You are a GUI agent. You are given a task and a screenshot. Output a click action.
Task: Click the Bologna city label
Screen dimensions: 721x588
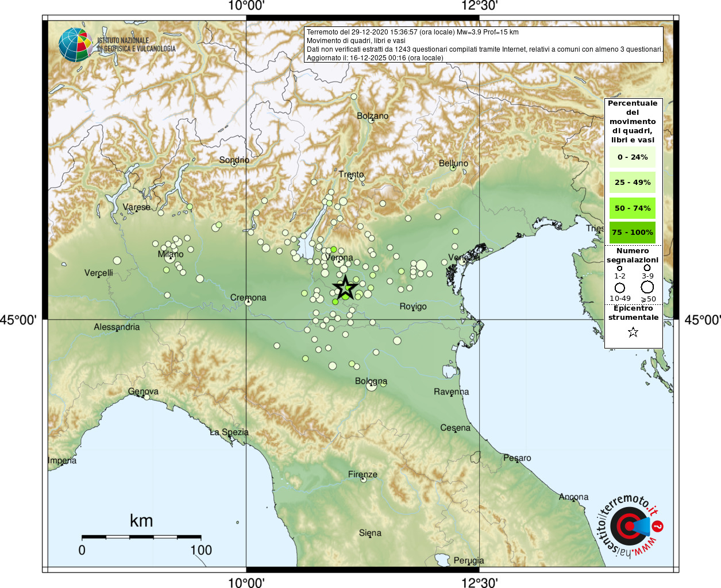point(371,381)
